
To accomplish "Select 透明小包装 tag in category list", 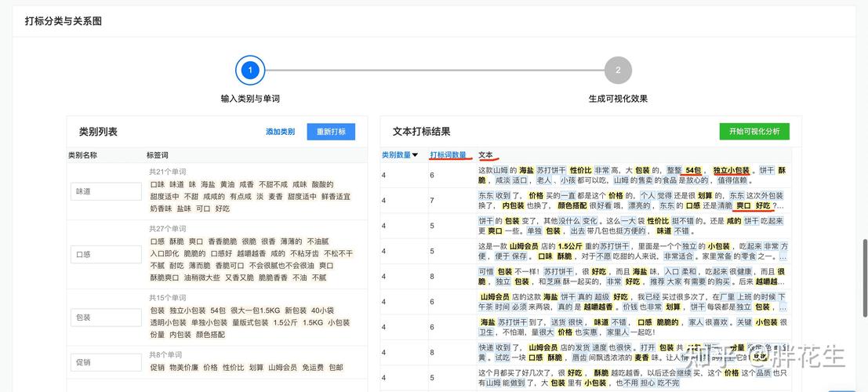I will 169,323.
